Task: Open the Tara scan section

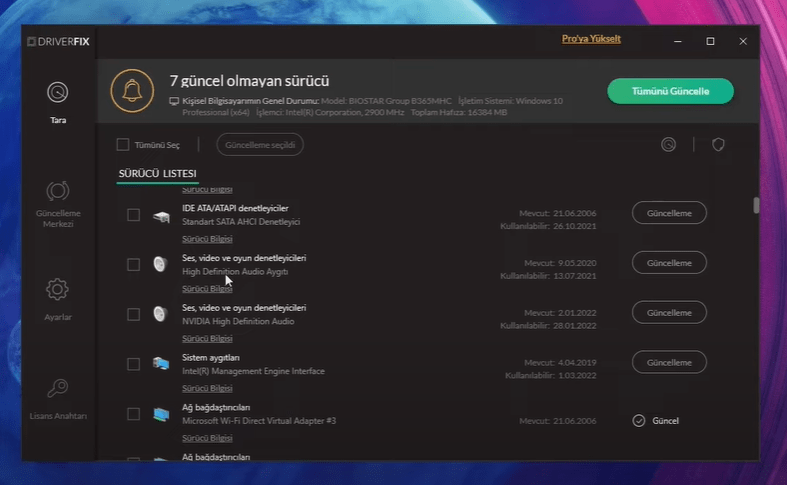Action: (58, 102)
